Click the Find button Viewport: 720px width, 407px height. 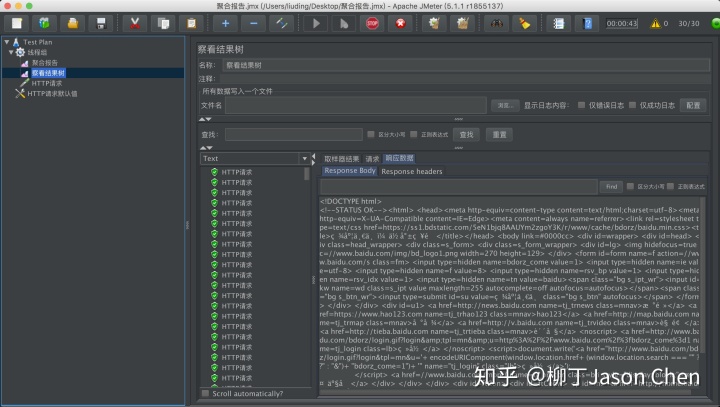click(x=611, y=187)
